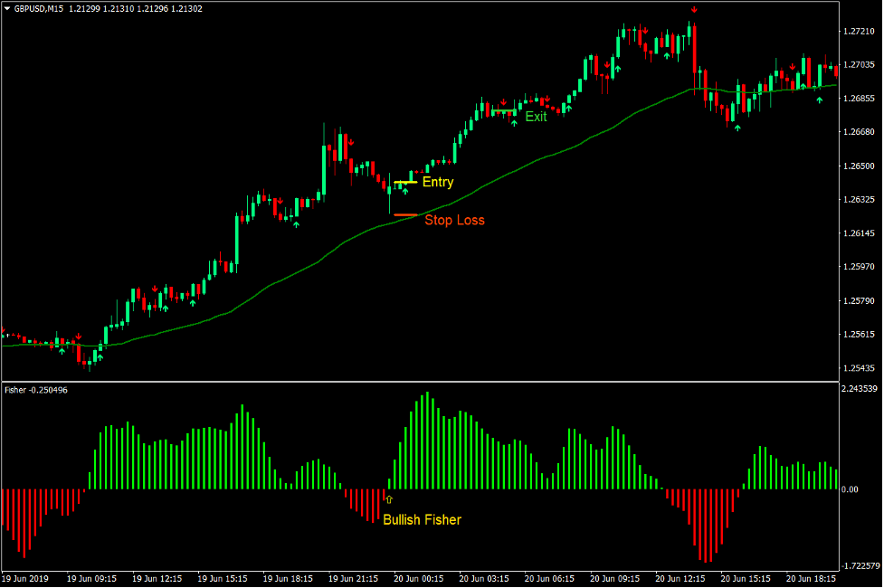
Task: Click the red horizontal Stop Loss line
Action: click(x=405, y=215)
